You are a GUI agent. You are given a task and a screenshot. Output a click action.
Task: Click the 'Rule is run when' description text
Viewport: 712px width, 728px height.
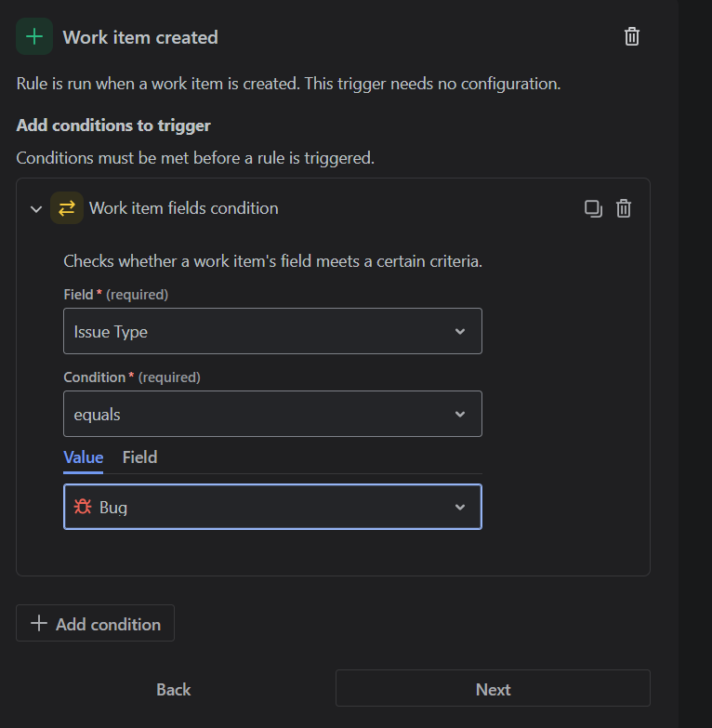coord(288,84)
